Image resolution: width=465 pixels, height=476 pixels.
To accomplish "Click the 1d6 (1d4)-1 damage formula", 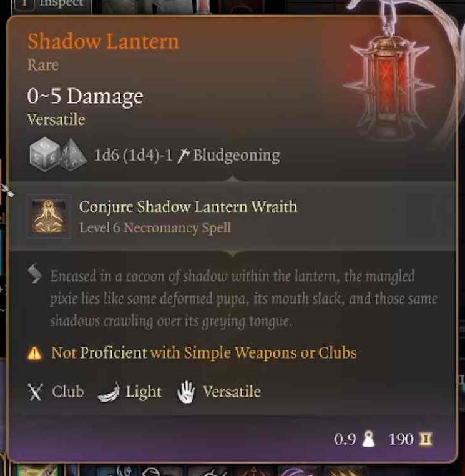I will [x=133, y=156].
